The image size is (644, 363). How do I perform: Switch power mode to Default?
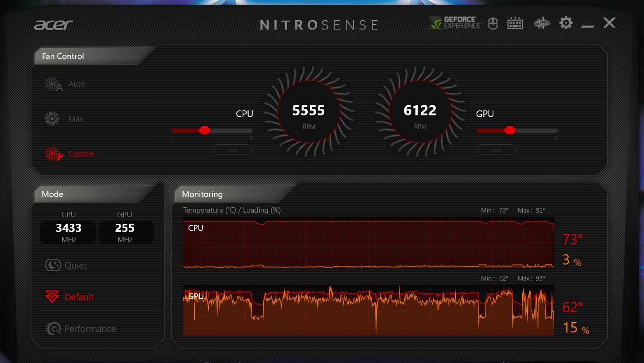(79, 297)
